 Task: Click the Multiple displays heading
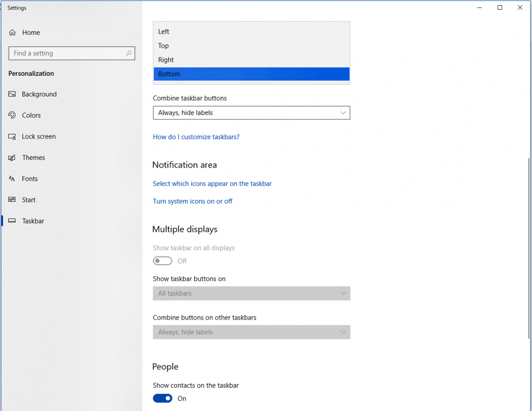tap(184, 229)
